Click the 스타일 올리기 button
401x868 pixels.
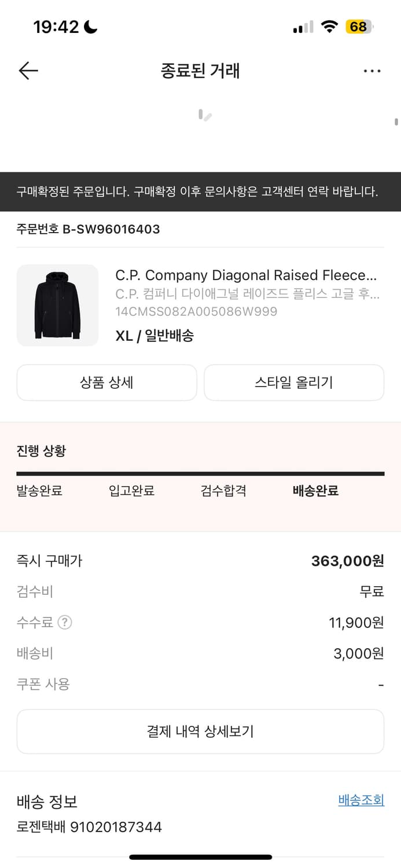(x=293, y=382)
